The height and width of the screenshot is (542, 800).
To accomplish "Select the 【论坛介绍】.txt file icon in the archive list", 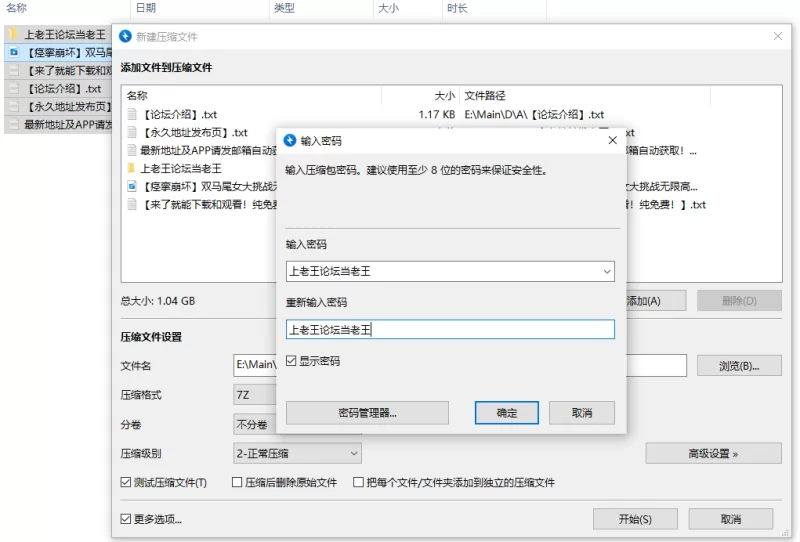I will click(132, 114).
